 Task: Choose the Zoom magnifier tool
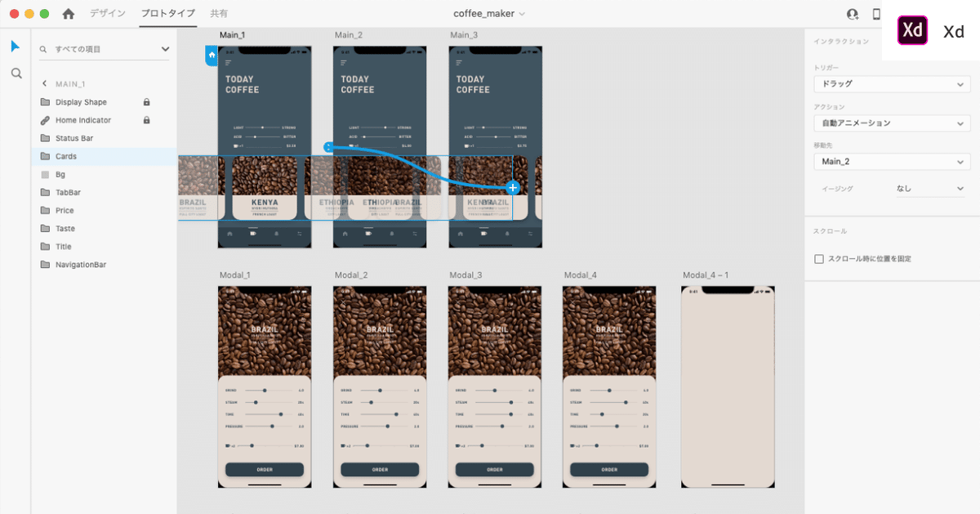coord(16,74)
